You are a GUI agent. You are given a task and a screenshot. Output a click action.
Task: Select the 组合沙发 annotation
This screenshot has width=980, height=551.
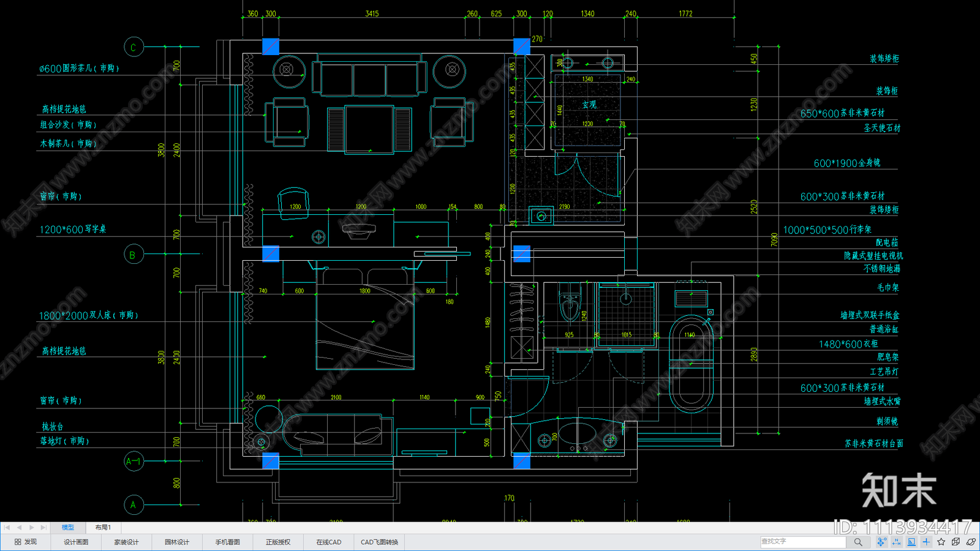[x=69, y=125]
